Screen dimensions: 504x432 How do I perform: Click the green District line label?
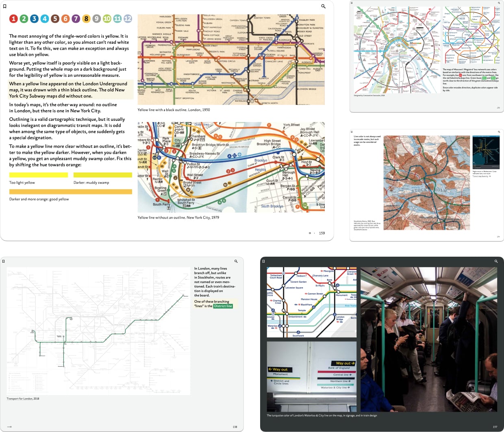pos(223,306)
